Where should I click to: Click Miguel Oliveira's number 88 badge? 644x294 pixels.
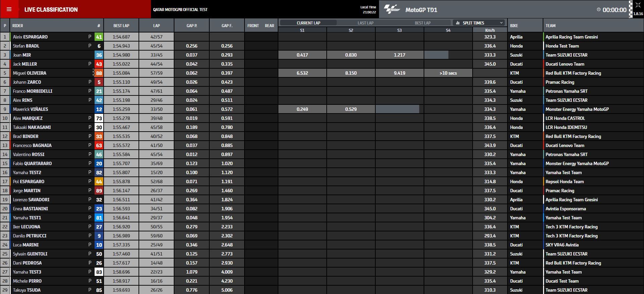click(99, 73)
